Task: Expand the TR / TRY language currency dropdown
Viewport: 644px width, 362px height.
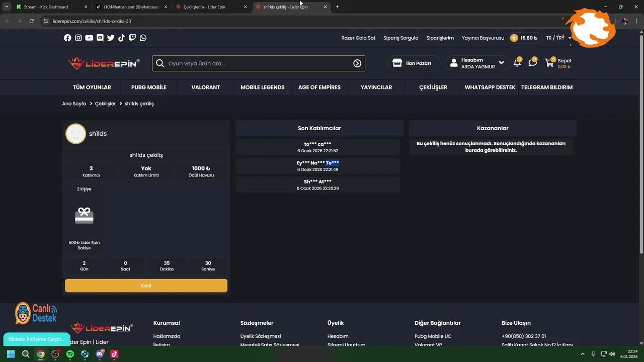Action: click(559, 38)
